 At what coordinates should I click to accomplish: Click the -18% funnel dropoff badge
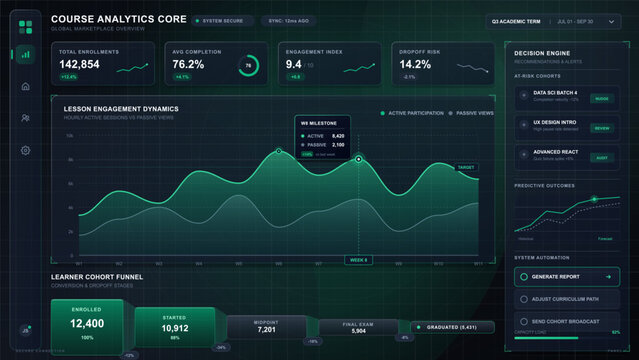tap(313, 341)
